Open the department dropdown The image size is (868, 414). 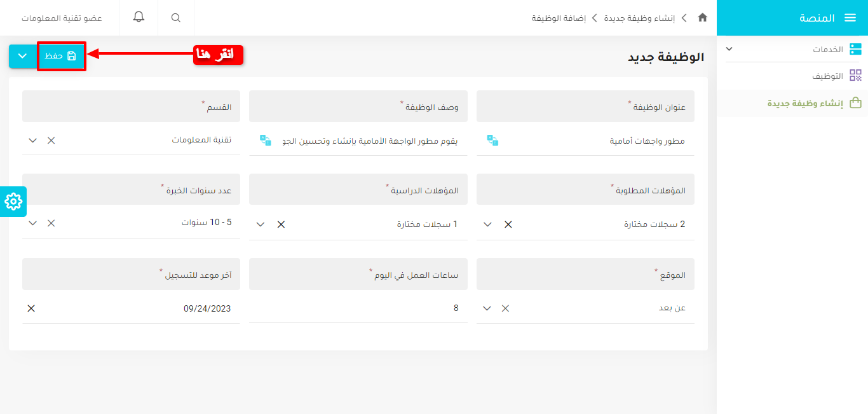33,141
